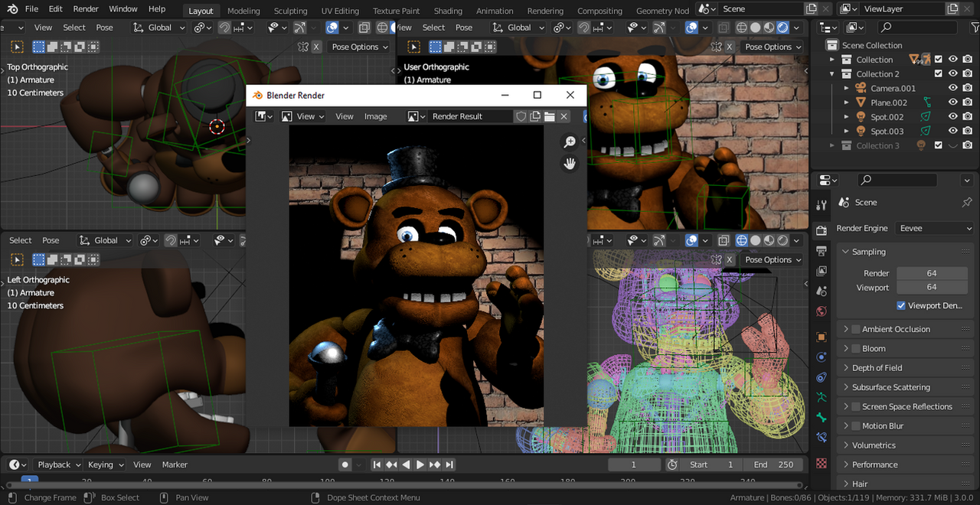The image size is (980, 505).
Task: Open the Edit menu
Action: (56, 9)
